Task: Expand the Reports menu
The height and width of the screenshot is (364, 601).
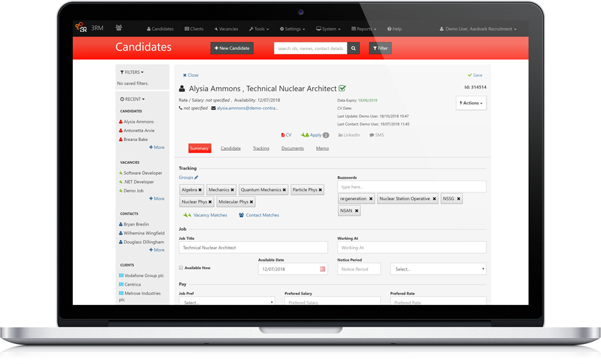Action: pyautogui.click(x=364, y=29)
